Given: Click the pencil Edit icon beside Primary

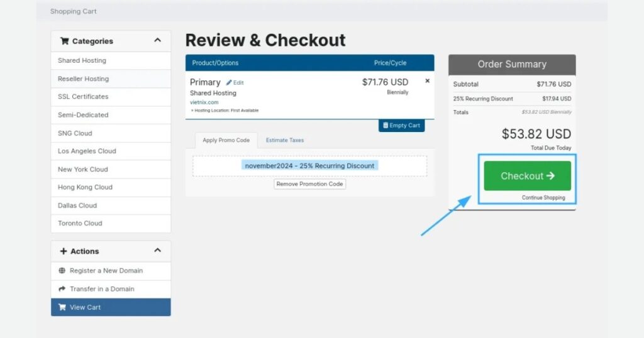Looking at the screenshot, I should (x=229, y=83).
